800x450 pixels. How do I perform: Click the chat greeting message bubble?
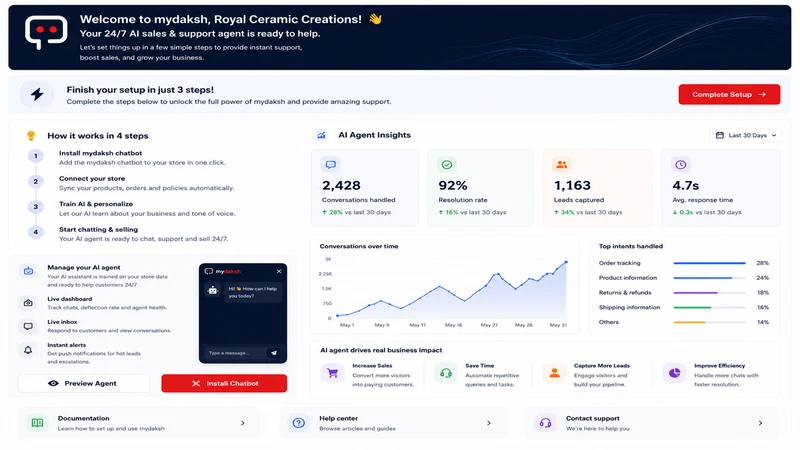[x=253, y=292]
